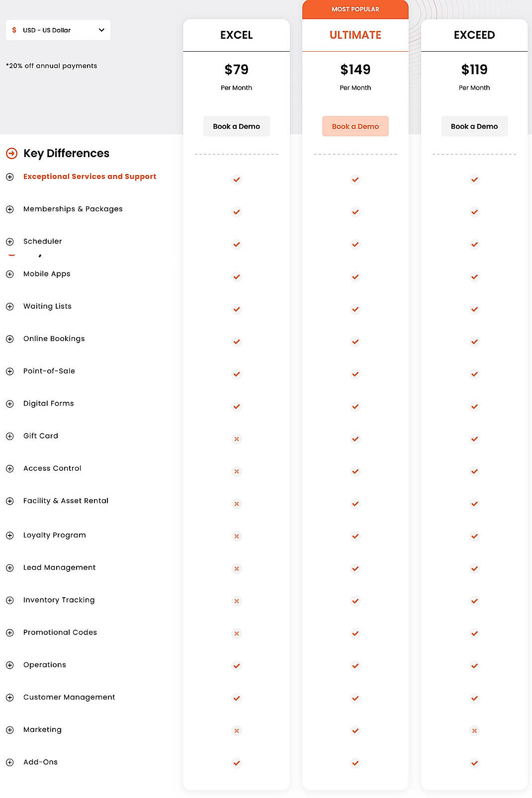Toggle Ultimate's Gift Card checkmark
532x798 pixels.
click(x=355, y=439)
